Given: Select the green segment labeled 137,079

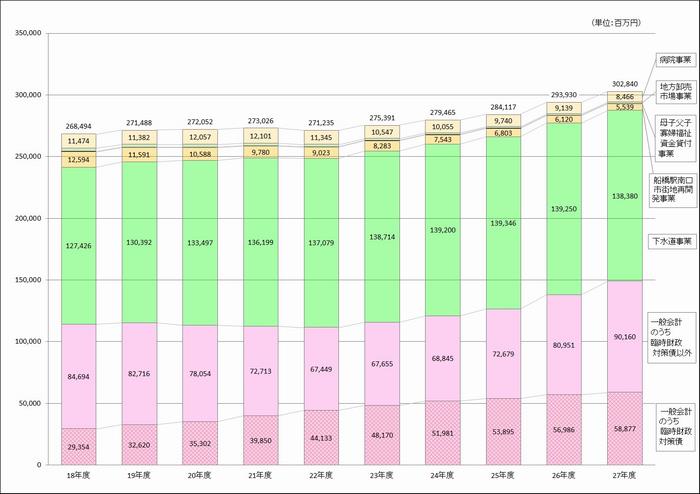Looking at the screenshot, I should pos(321,243).
